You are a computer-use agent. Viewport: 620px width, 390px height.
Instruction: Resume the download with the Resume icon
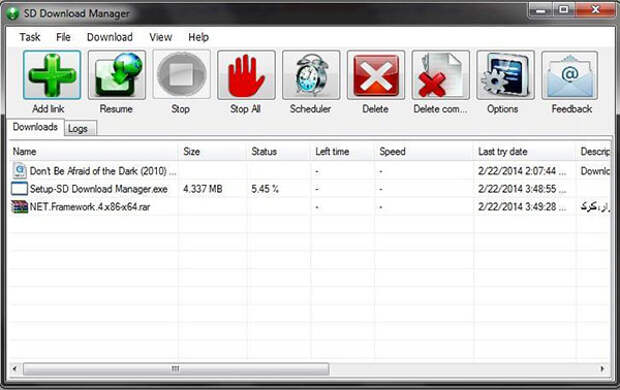(x=117, y=75)
